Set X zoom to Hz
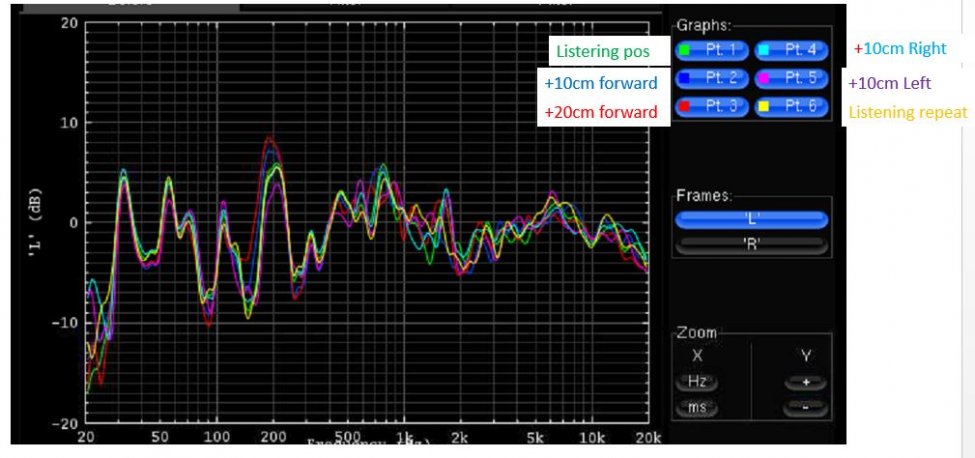975x458 pixels. tap(696, 382)
